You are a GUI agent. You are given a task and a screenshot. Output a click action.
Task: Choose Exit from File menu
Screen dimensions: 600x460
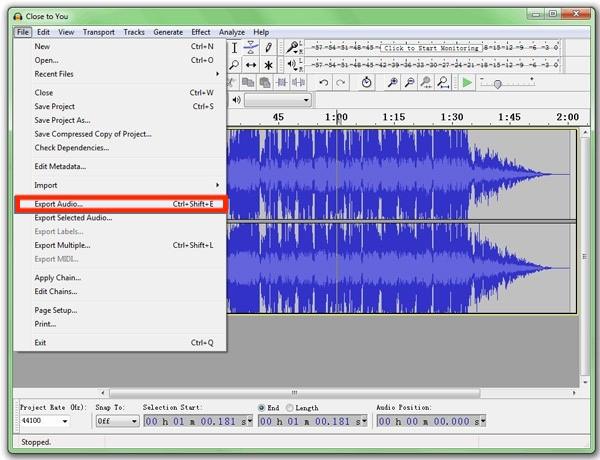click(120, 343)
